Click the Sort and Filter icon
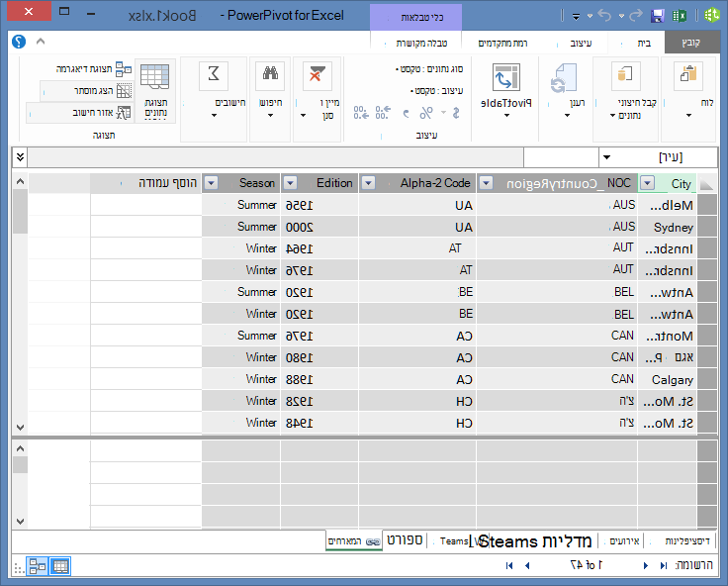Viewport: 728px width, 586px height. (x=318, y=76)
